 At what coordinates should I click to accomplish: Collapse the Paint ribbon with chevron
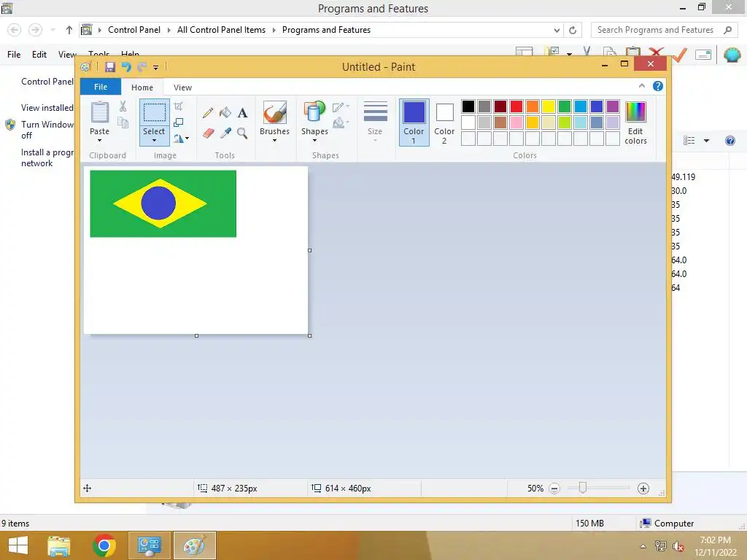(x=642, y=86)
